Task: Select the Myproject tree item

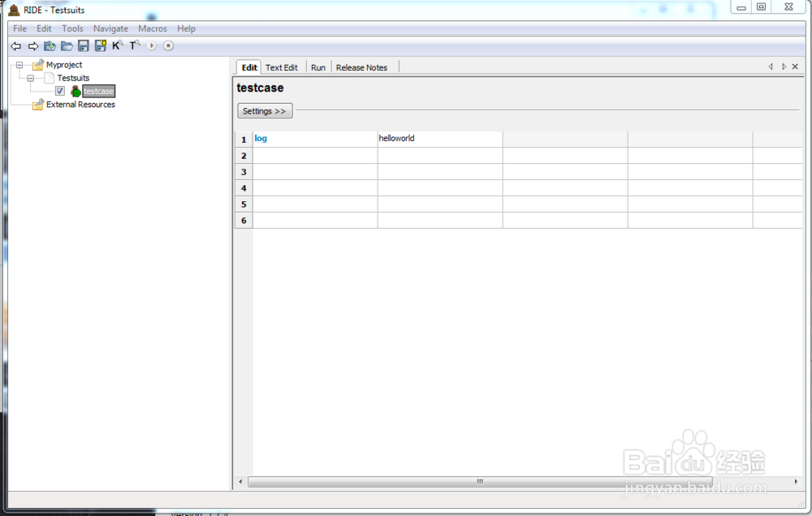Action: point(64,65)
